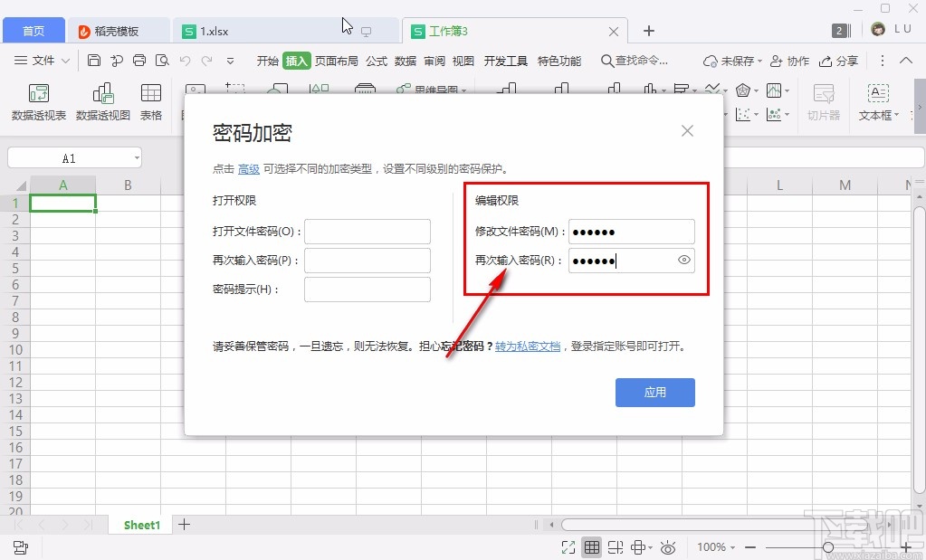Viewport: 926px width, 560px height.
Task: Insert a 数据透视图 (PivotChart)
Action: point(102,101)
